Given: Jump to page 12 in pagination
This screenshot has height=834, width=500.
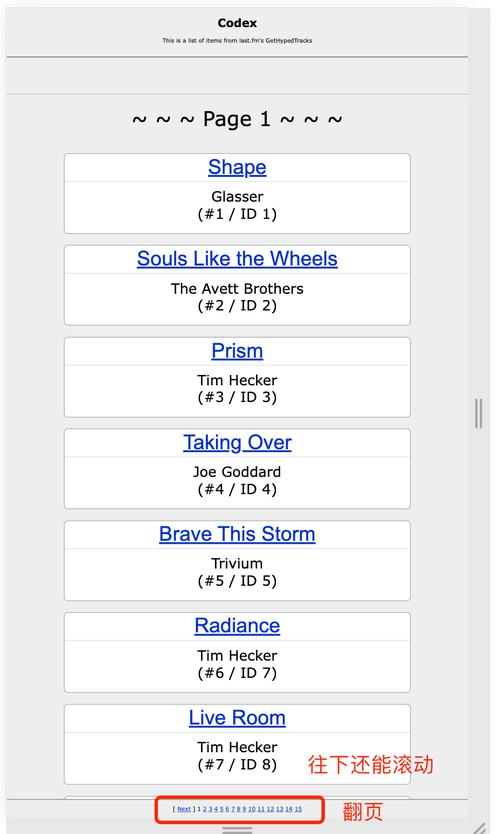Looking at the screenshot, I should (270, 809).
